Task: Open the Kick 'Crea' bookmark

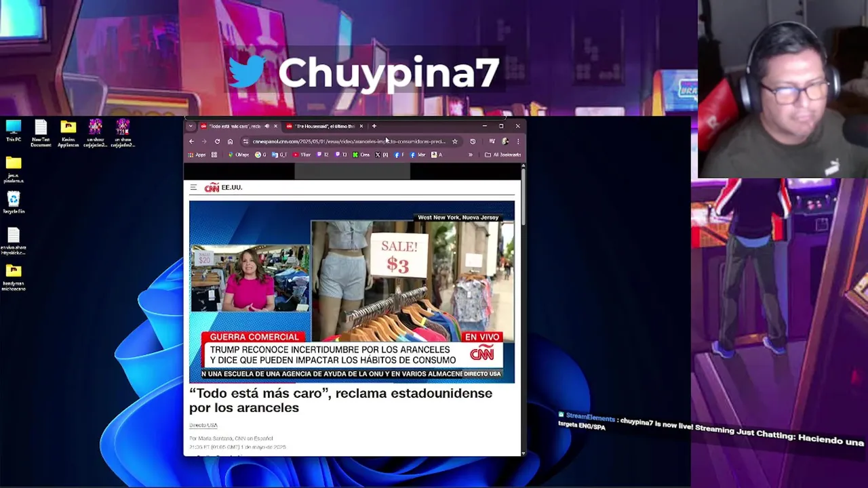Action: [x=361, y=155]
